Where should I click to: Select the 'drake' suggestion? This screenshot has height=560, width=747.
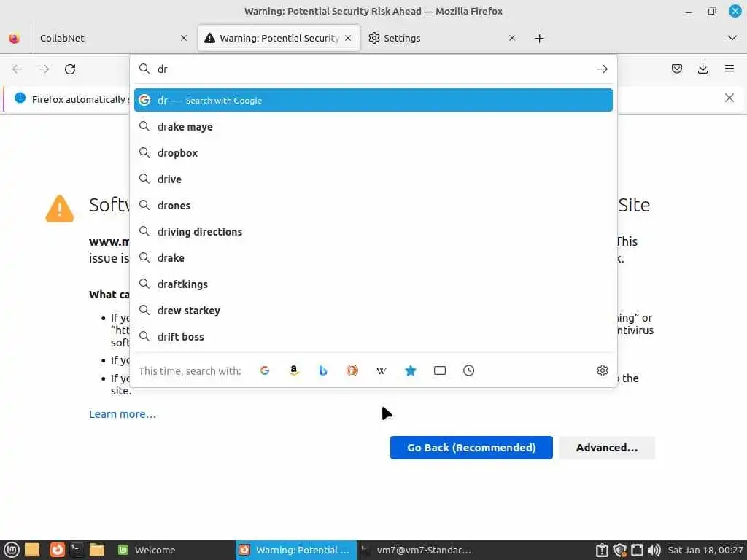coord(373,257)
